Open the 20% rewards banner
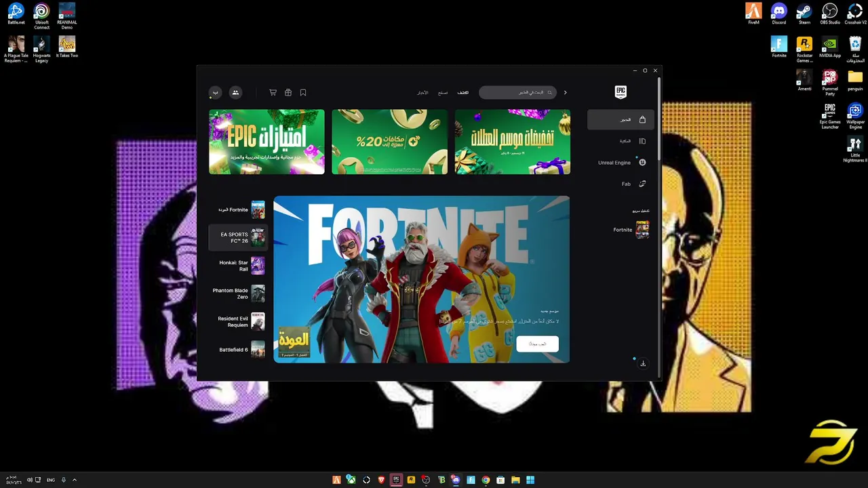The image size is (868, 488). click(x=390, y=142)
